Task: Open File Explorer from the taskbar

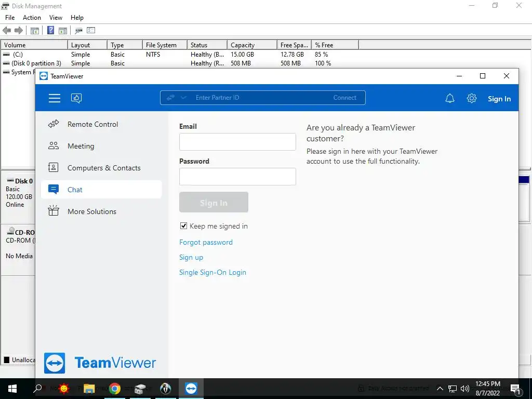Action: click(89, 389)
